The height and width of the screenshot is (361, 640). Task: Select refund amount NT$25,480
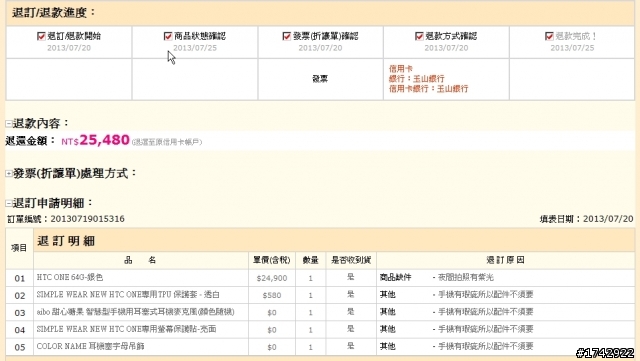(96, 140)
